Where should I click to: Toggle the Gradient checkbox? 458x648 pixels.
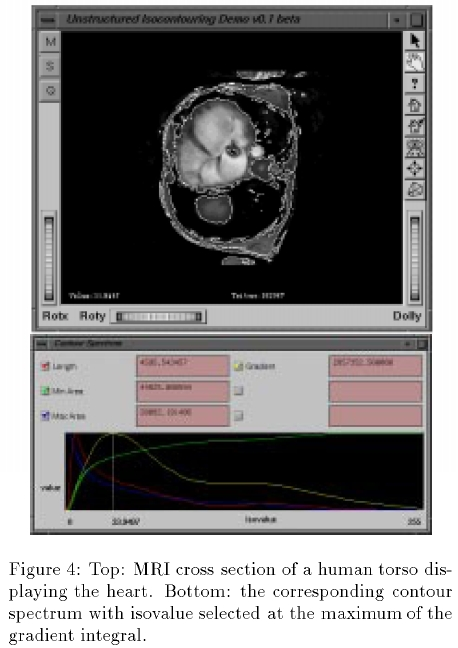pos(239,366)
